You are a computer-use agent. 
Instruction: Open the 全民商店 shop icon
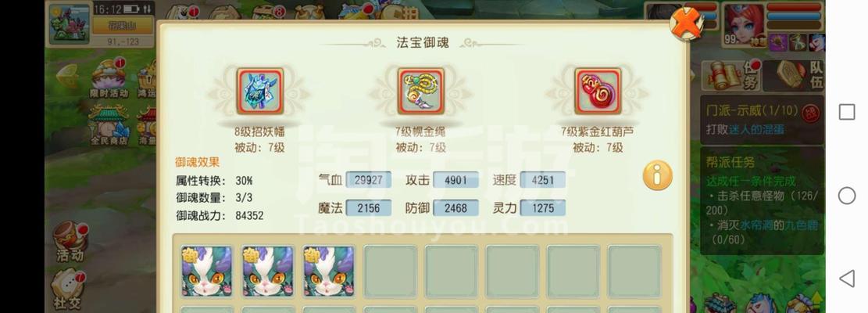109,125
